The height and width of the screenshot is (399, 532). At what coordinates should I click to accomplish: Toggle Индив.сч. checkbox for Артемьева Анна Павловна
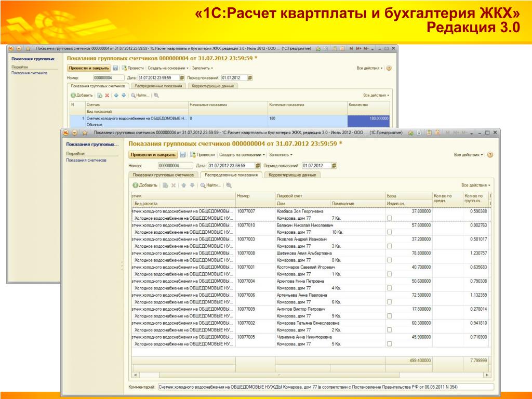(390, 302)
